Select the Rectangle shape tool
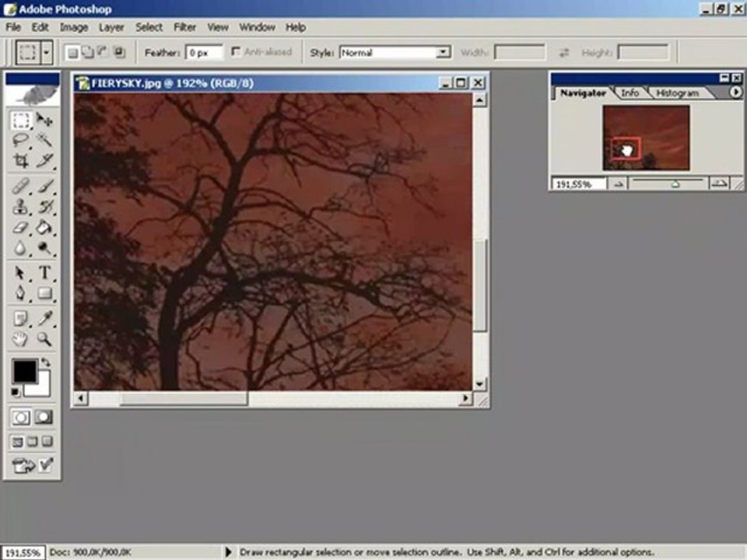Screen dimensions: 747x560 coord(44,293)
